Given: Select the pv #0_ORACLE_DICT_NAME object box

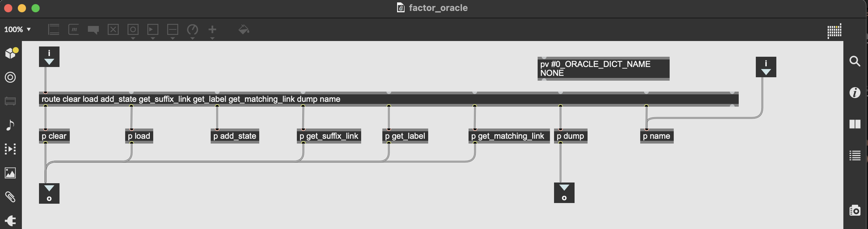Looking at the screenshot, I should click(x=603, y=69).
